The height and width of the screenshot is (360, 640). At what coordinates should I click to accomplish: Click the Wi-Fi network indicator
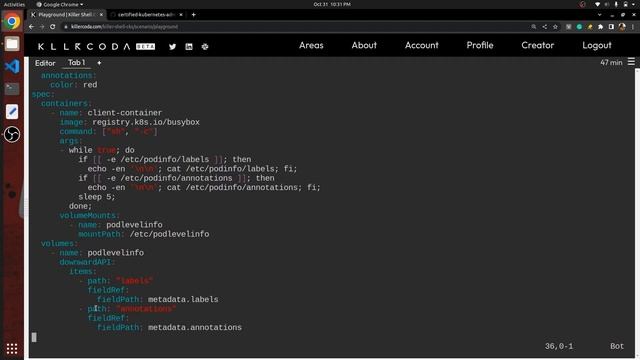pyautogui.click(x=598, y=4)
